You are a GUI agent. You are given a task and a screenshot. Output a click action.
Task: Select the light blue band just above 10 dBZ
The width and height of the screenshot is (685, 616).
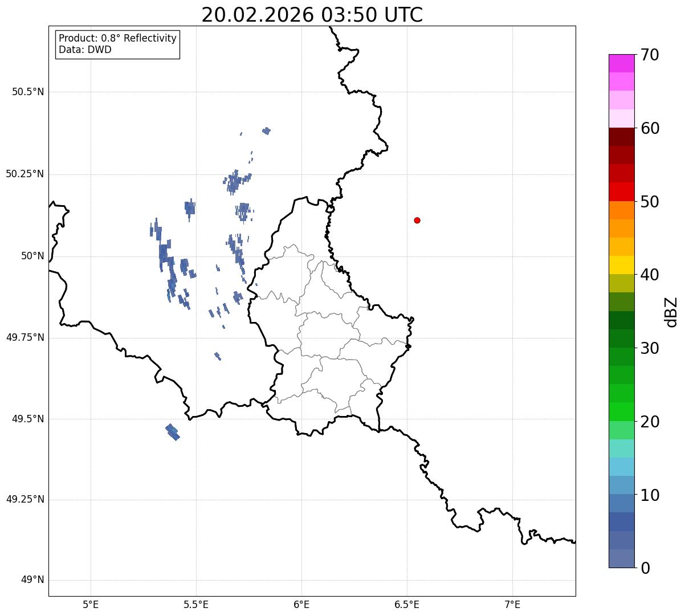coord(621,485)
